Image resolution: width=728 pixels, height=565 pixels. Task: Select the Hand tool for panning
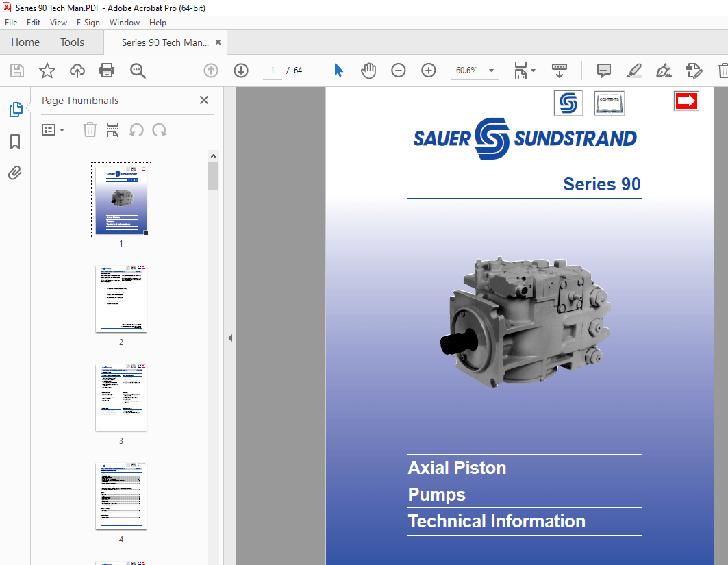pos(368,71)
